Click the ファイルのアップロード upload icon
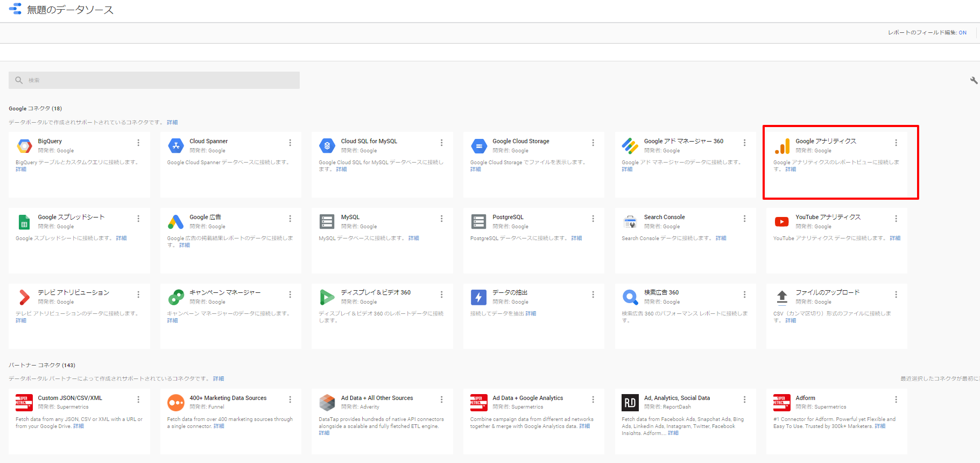 pos(782,297)
